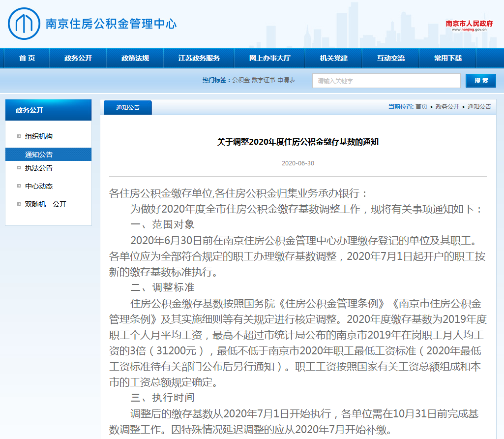Click the 政务公开 sidebar header

coord(48,110)
